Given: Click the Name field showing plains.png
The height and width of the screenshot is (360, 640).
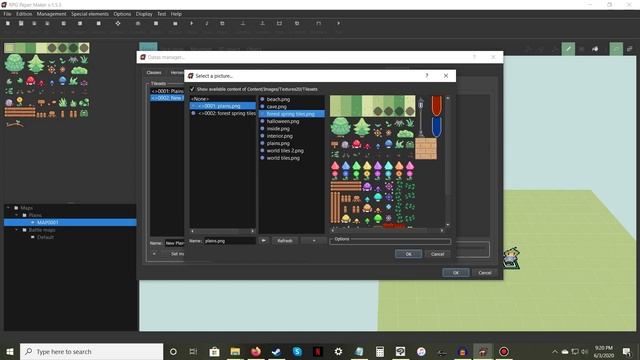Looking at the screenshot, I should coord(229,241).
